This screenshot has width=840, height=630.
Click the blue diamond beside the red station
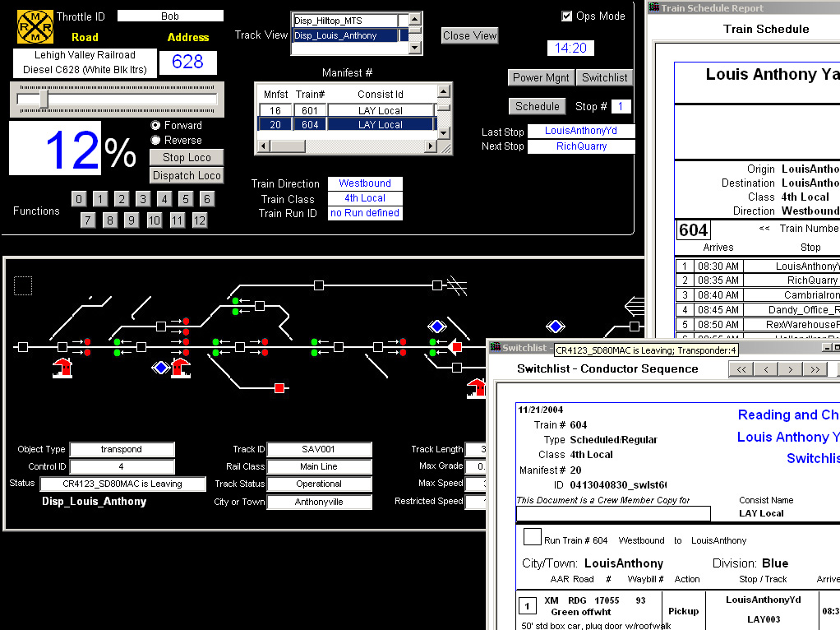(x=160, y=367)
